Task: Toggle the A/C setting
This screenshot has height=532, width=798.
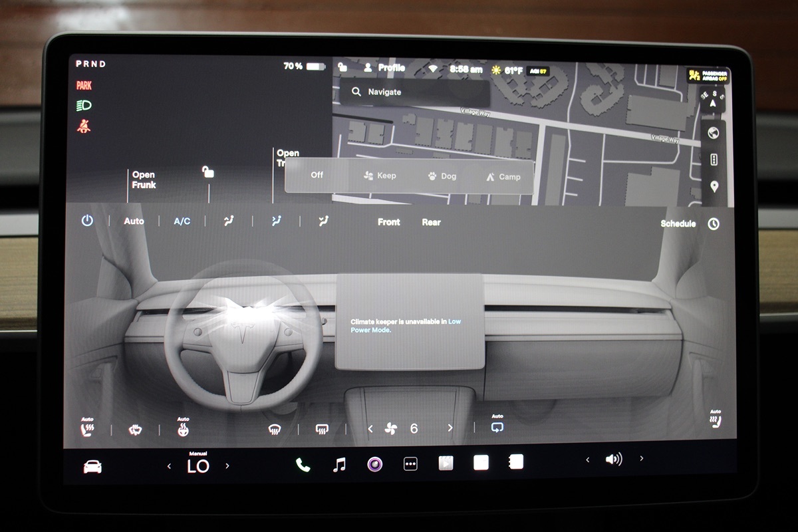Action: coord(182,221)
